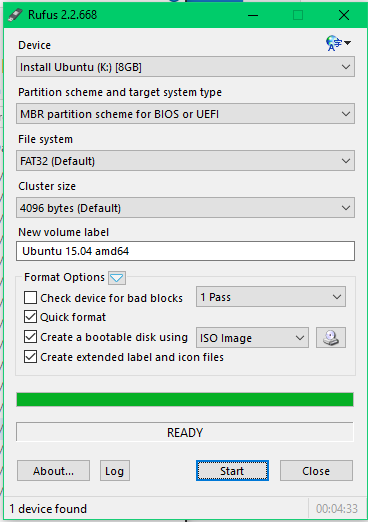Open the Log window button
This screenshot has width=368, height=522.
pyautogui.click(x=115, y=471)
